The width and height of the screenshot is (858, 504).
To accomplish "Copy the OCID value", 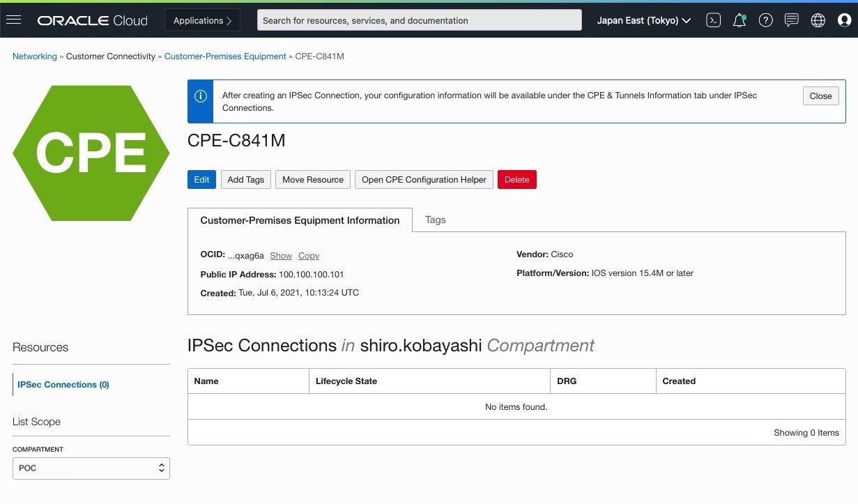I will click(x=309, y=256).
